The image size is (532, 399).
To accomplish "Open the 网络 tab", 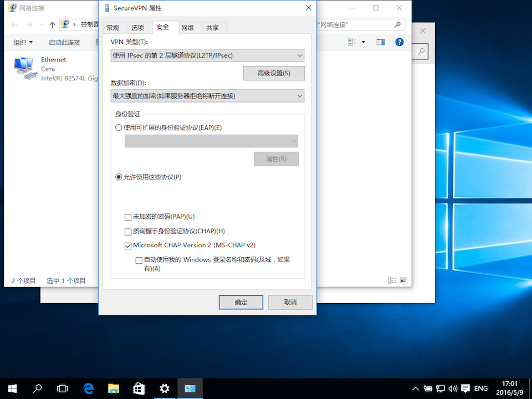I will [188, 28].
